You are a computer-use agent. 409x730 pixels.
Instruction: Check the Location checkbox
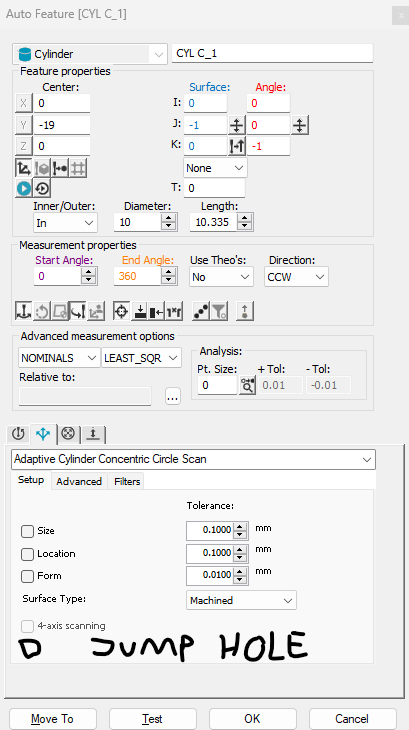click(27, 554)
